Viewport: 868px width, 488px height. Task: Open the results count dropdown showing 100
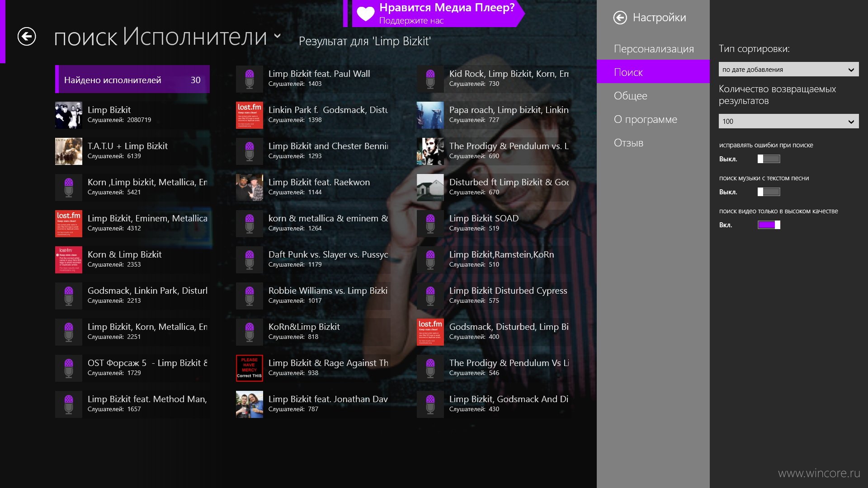[x=789, y=121]
